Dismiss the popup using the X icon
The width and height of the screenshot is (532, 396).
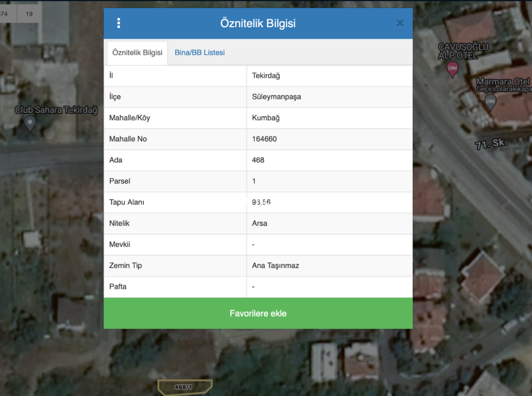400,23
